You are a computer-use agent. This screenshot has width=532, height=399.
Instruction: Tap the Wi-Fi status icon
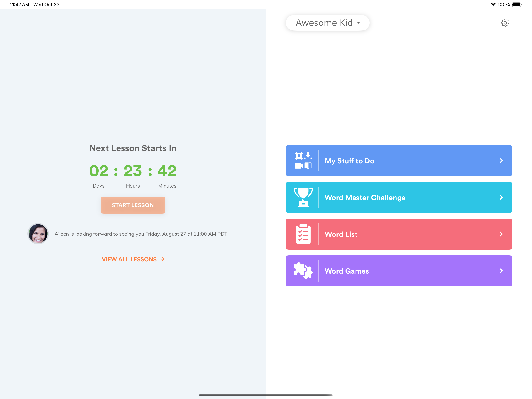click(493, 5)
